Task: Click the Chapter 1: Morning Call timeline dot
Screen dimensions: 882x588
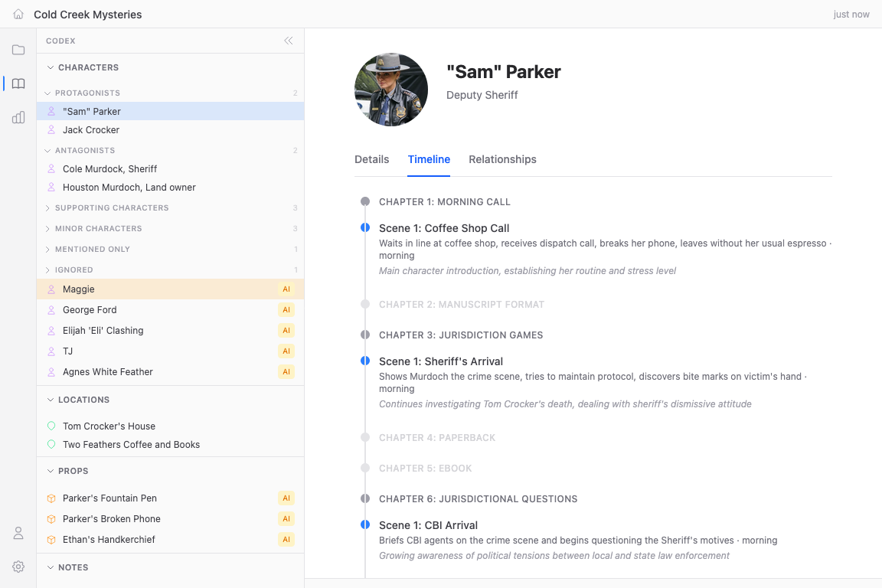Action: [x=365, y=201]
